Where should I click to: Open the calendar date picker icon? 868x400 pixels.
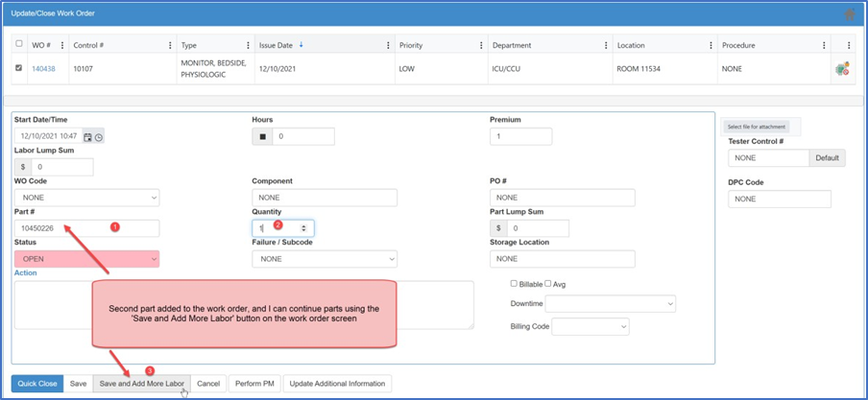point(87,137)
